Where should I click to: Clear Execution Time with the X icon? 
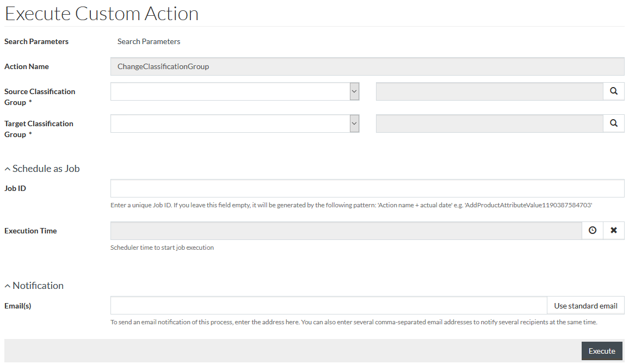pyautogui.click(x=614, y=230)
